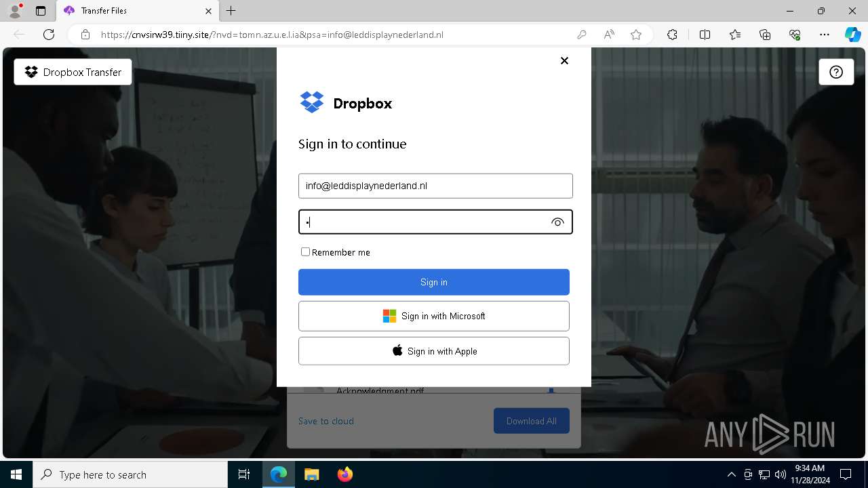The image size is (868, 488).
Task: Focus the email address field
Action: click(x=435, y=186)
